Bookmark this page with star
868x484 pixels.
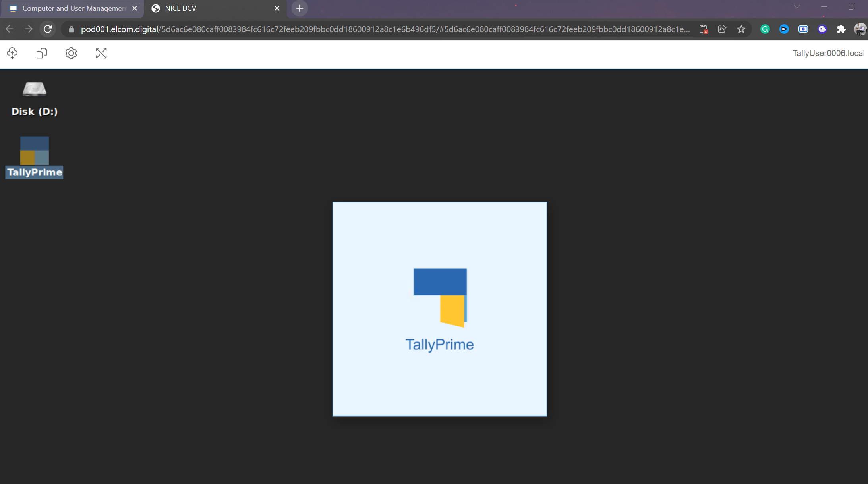pos(741,29)
